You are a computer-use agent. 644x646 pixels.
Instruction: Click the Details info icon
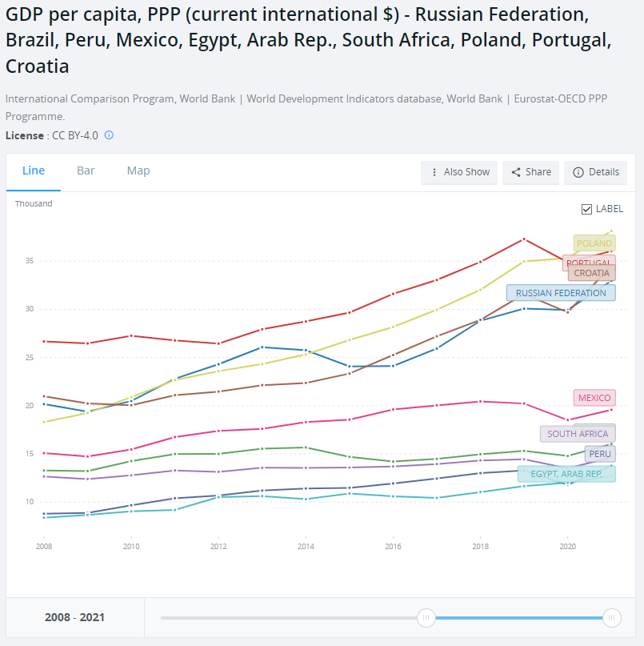[x=578, y=172]
